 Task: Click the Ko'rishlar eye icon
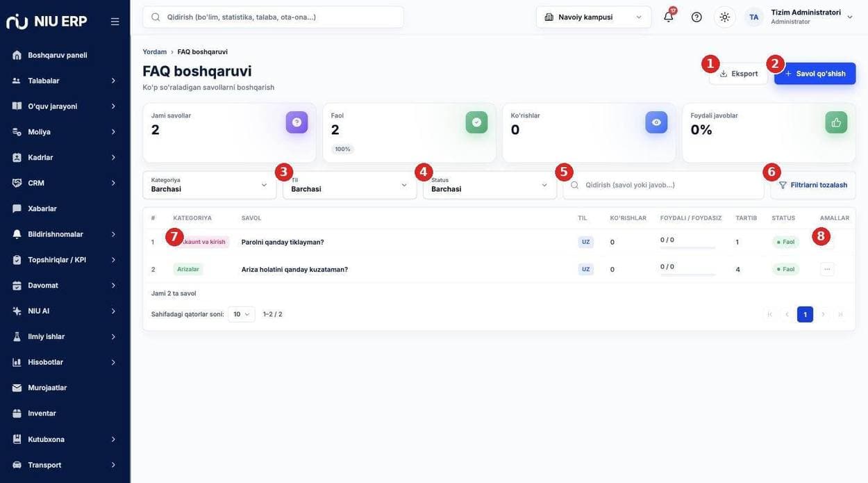656,122
